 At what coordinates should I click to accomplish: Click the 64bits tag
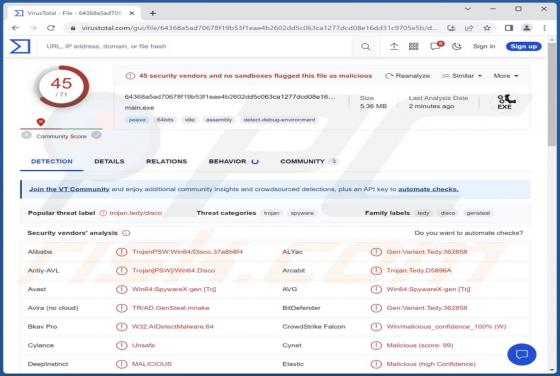(165, 120)
